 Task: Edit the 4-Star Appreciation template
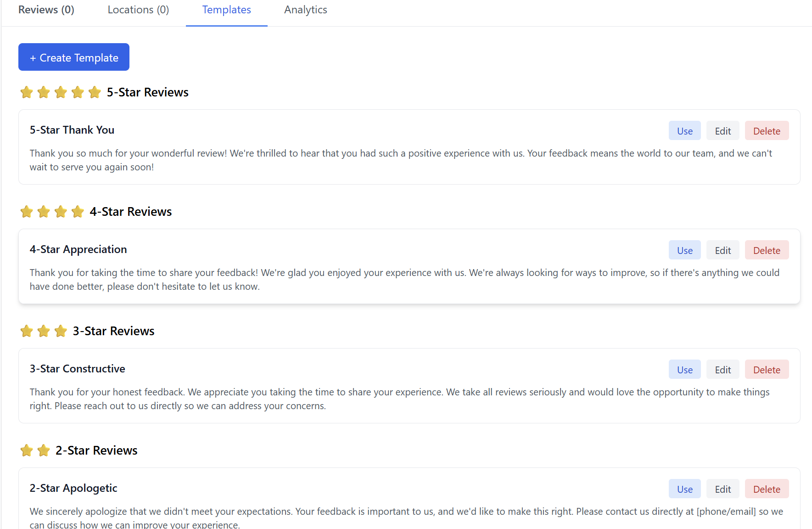722,250
